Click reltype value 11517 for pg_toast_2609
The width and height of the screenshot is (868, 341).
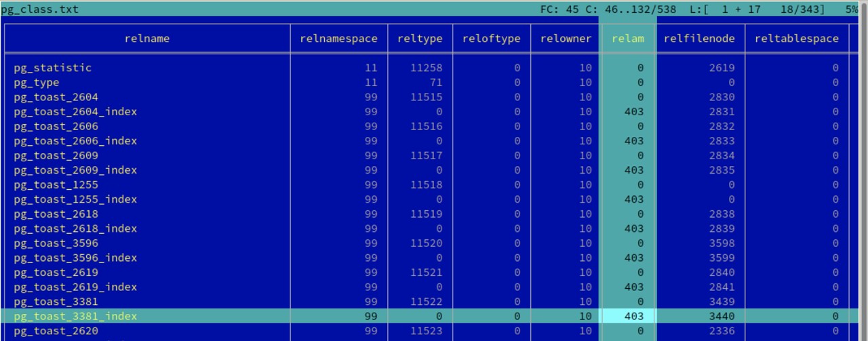click(427, 156)
